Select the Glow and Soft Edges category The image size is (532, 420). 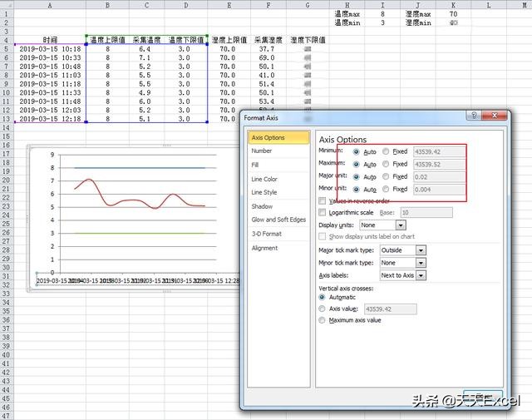tap(278, 220)
